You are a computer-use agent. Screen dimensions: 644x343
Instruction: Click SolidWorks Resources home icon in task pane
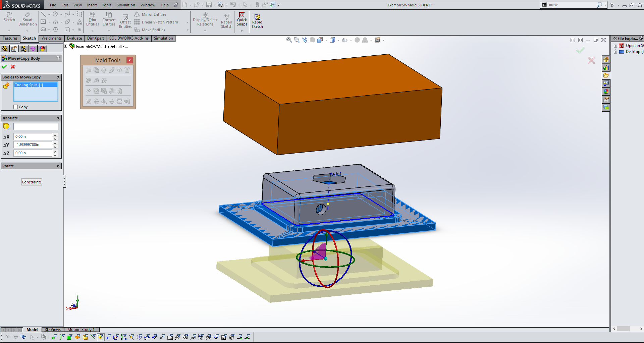tap(606, 59)
